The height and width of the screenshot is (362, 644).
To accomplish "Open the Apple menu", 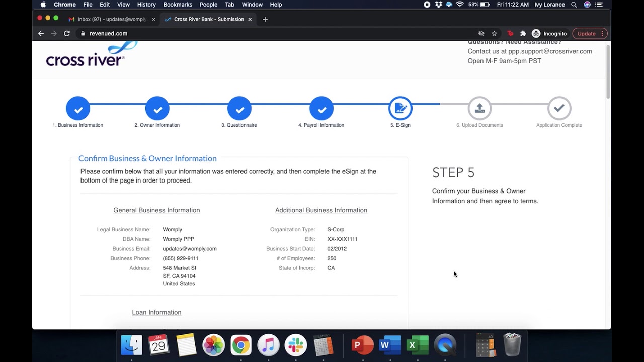I will (43, 5).
